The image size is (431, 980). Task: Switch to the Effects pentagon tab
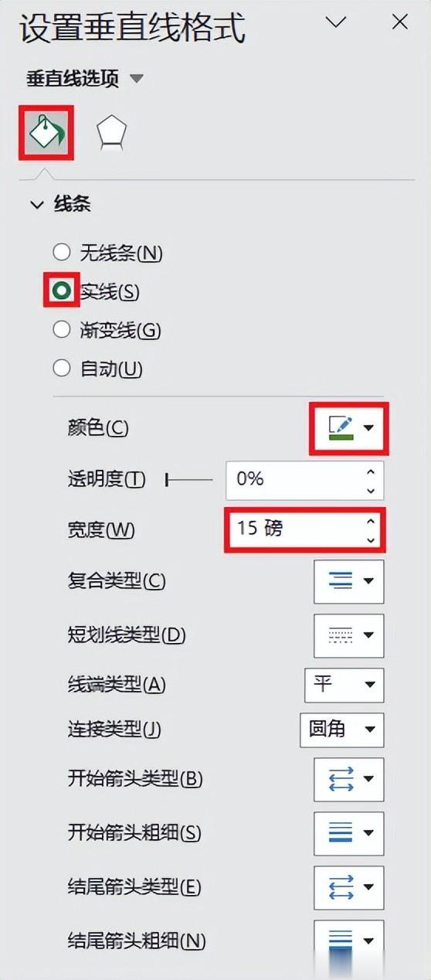pyautogui.click(x=111, y=134)
